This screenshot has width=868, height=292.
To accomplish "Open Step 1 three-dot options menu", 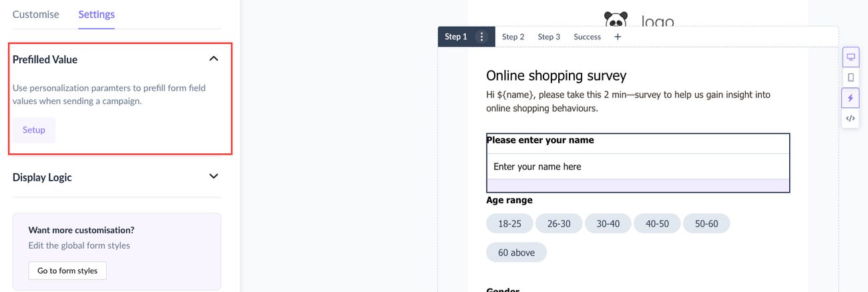I will point(482,37).
